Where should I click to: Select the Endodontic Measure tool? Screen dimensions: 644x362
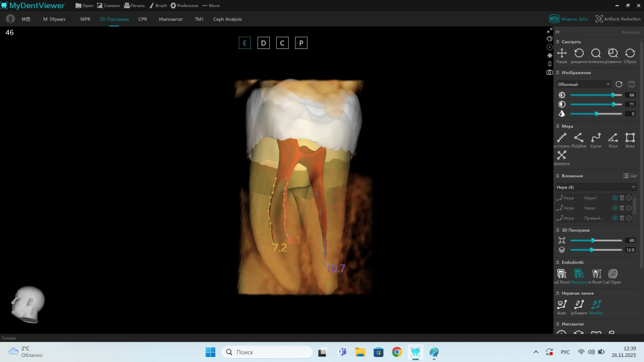579,275
